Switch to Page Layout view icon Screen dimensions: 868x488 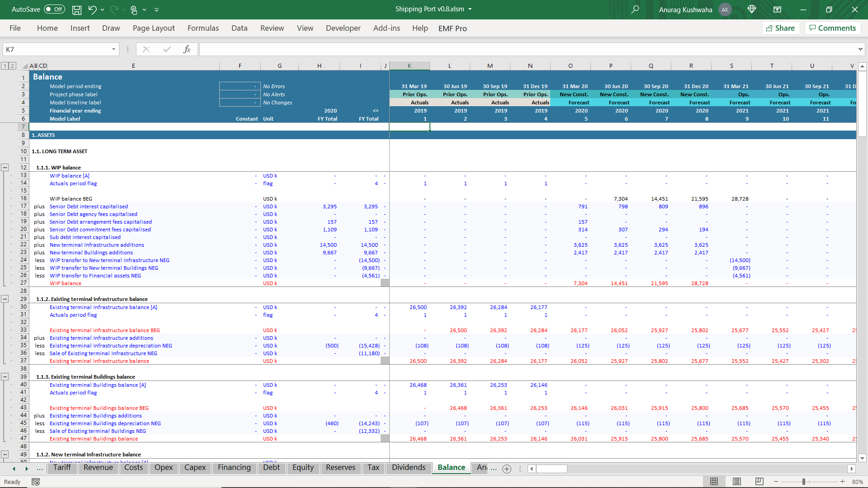coord(737,482)
